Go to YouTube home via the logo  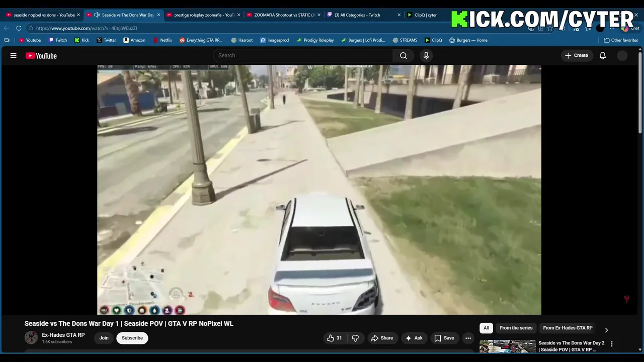41,56
